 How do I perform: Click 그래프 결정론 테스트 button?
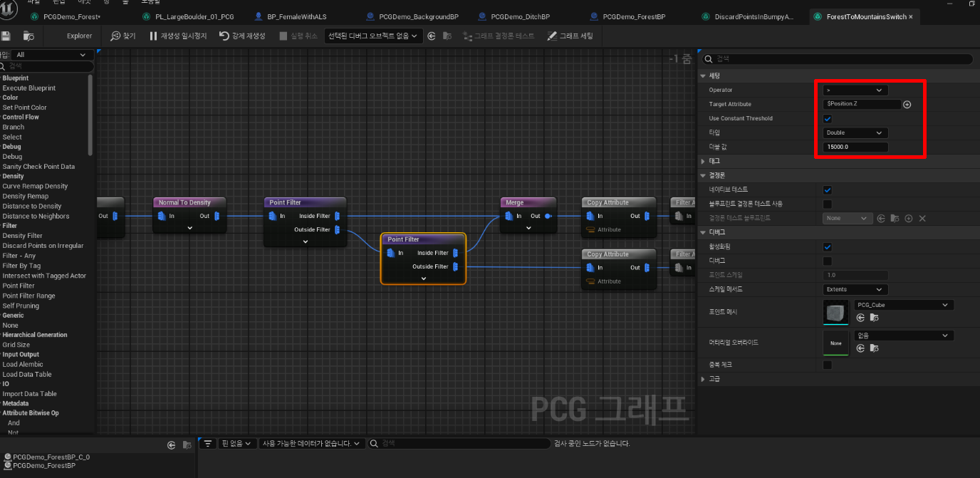tap(498, 36)
